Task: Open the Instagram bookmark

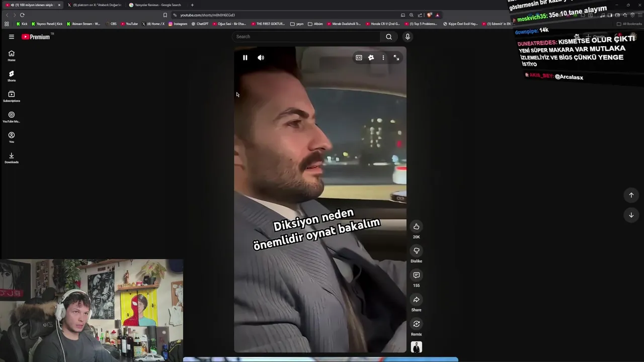Action: coord(178,24)
